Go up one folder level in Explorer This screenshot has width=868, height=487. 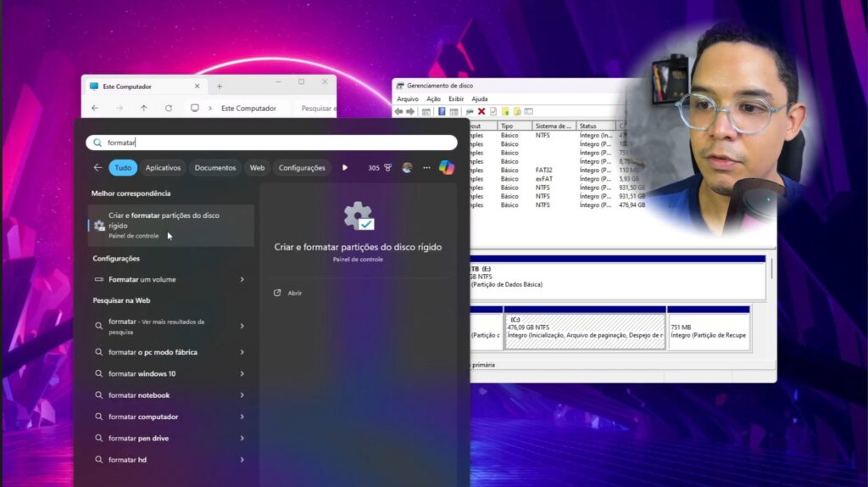(144, 109)
